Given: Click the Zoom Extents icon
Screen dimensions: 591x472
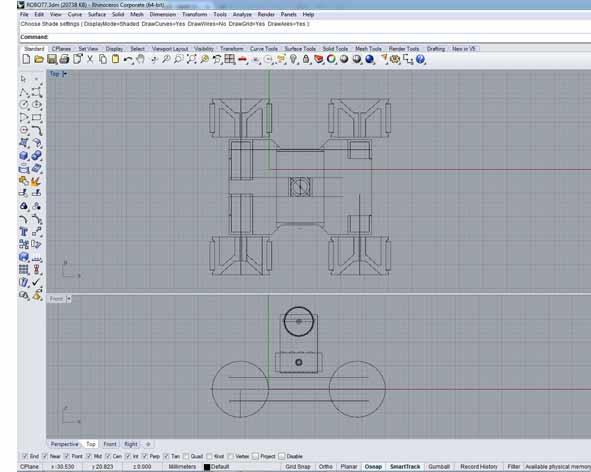Looking at the screenshot, I should (x=191, y=59).
